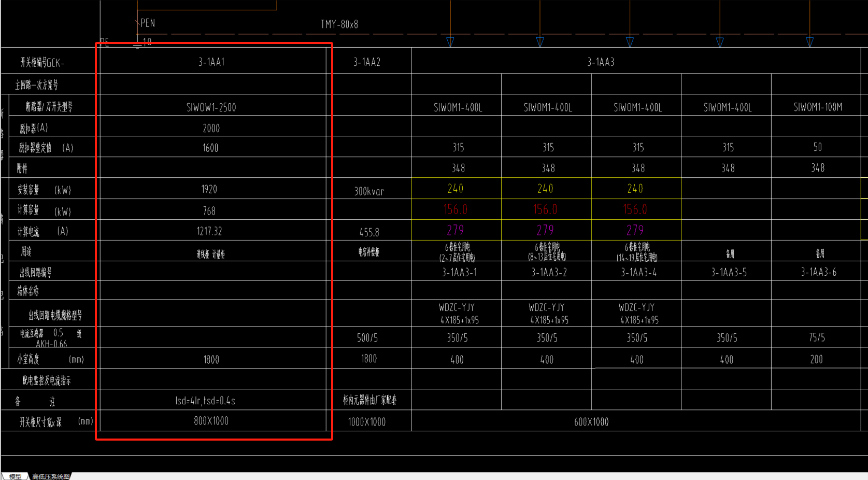
Task: Select row label 脱扣器整定值 (A)
Action: pos(46,148)
